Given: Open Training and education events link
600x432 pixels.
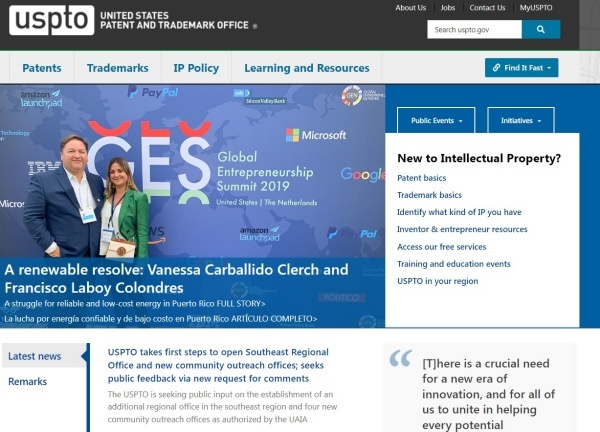Looking at the screenshot, I should 454,264.
